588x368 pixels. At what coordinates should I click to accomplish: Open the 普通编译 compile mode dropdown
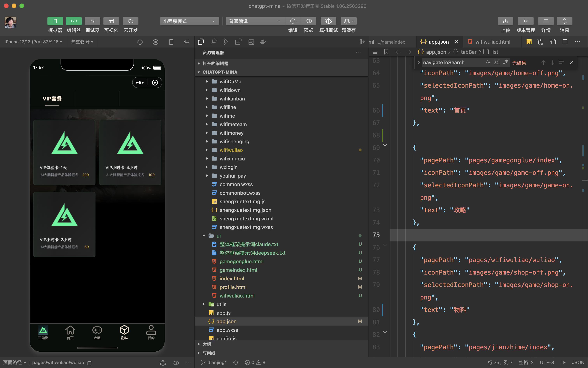tap(255, 21)
